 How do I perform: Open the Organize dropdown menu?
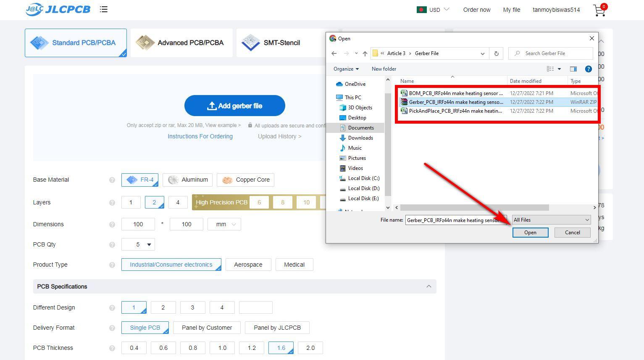(x=346, y=69)
